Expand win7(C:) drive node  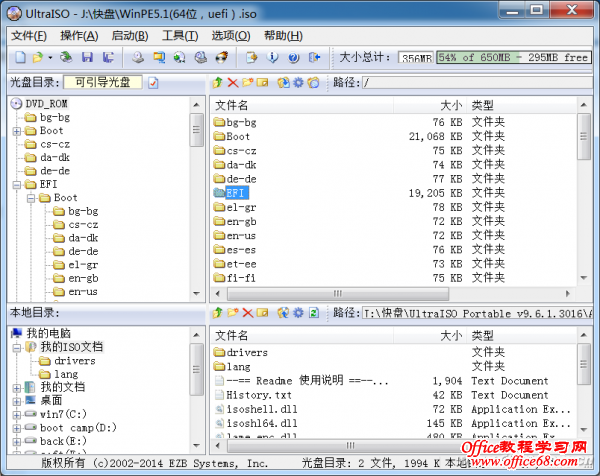click(16, 415)
